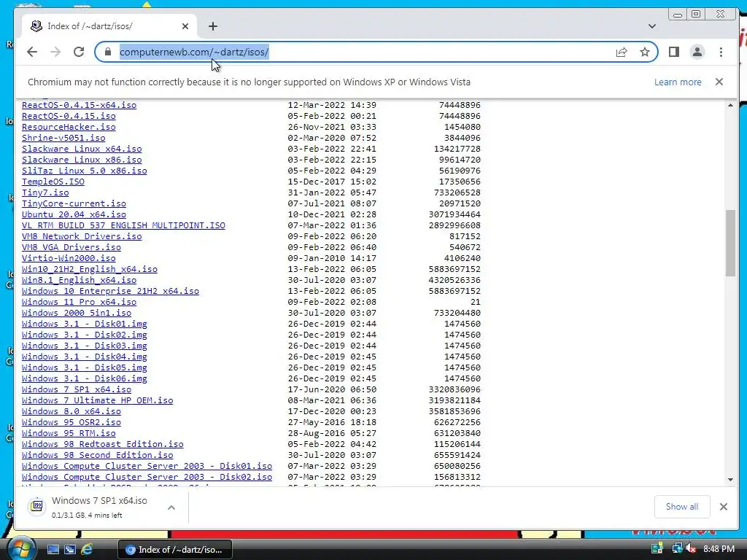747x560 pixels.
Task: Open Compute Cluster Server 2003 Disk02 link
Action: [x=147, y=478]
